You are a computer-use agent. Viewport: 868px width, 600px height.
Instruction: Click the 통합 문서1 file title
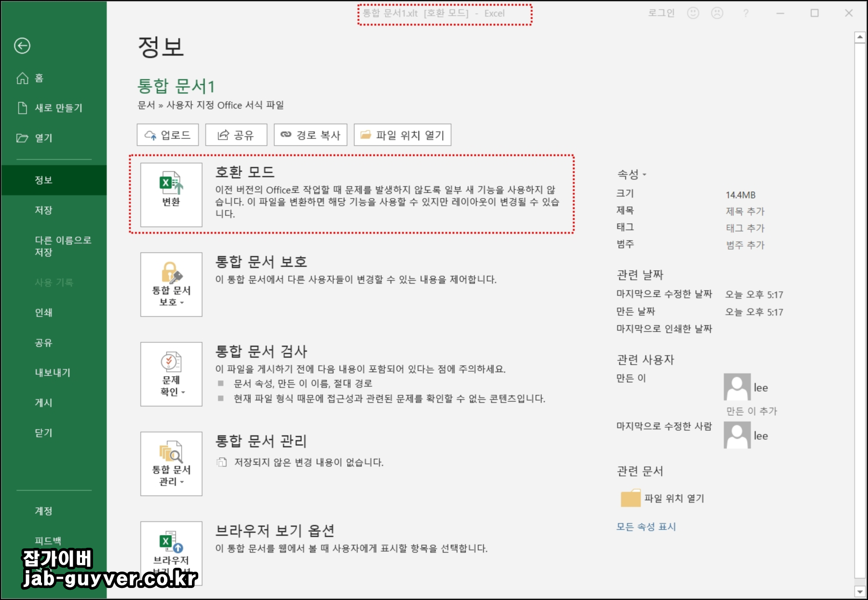[176, 86]
